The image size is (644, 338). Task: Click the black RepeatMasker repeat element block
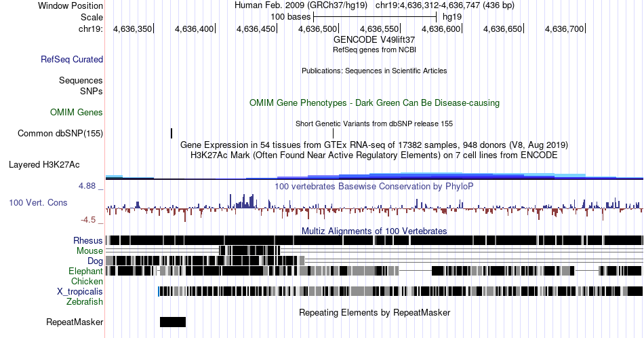[x=173, y=322]
